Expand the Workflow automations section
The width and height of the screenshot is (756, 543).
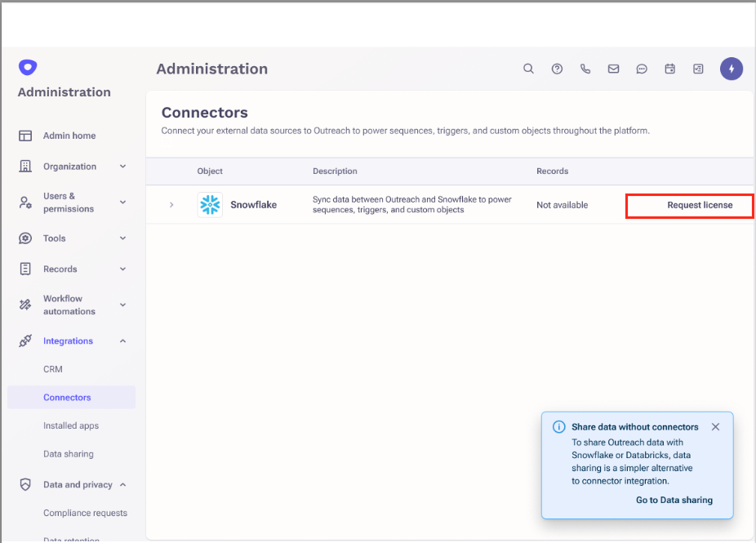[122, 305]
